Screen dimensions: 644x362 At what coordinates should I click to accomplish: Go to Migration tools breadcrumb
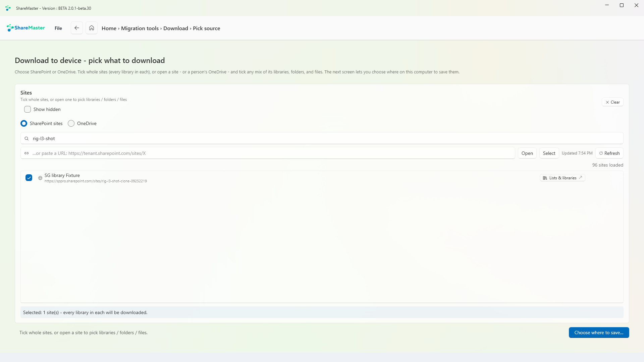(x=140, y=28)
